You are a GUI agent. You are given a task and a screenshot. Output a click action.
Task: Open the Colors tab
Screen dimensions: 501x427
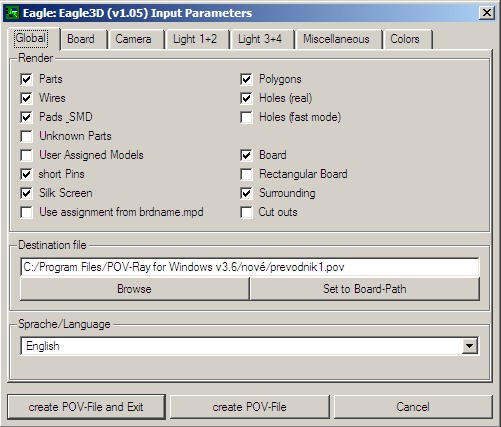(x=405, y=39)
